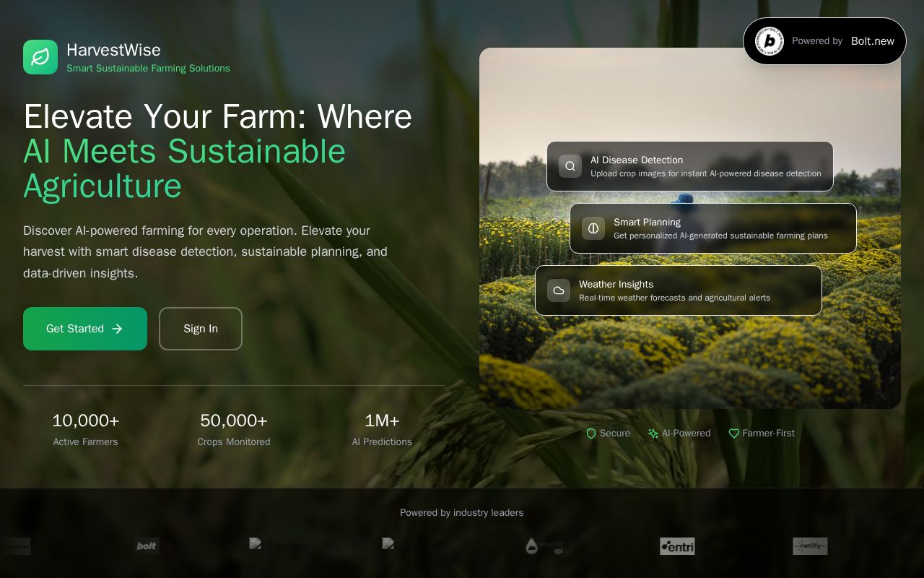Click the Secure shield icon
Viewport: 924px width, 578px height.
coord(591,433)
